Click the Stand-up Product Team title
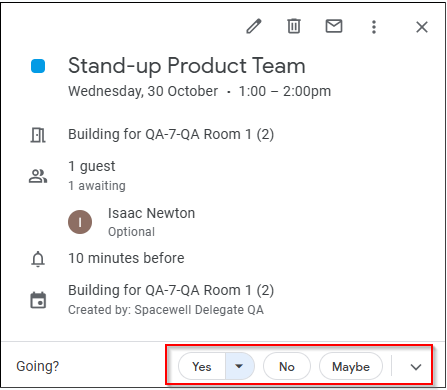The width and height of the screenshot is (447, 390). (187, 66)
